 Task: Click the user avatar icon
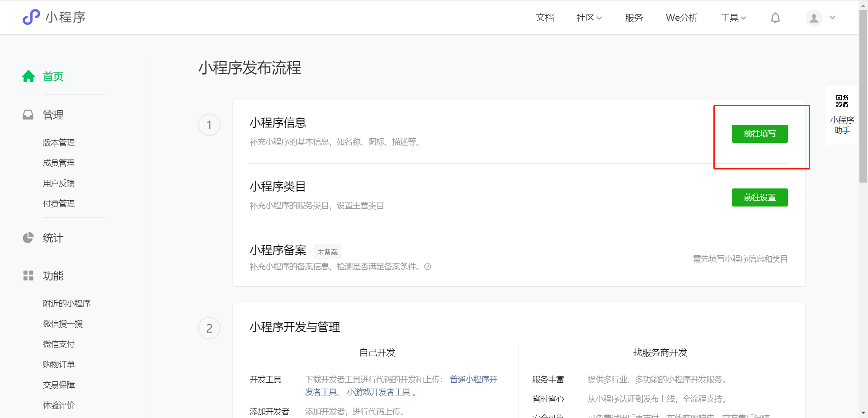coord(814,18)
